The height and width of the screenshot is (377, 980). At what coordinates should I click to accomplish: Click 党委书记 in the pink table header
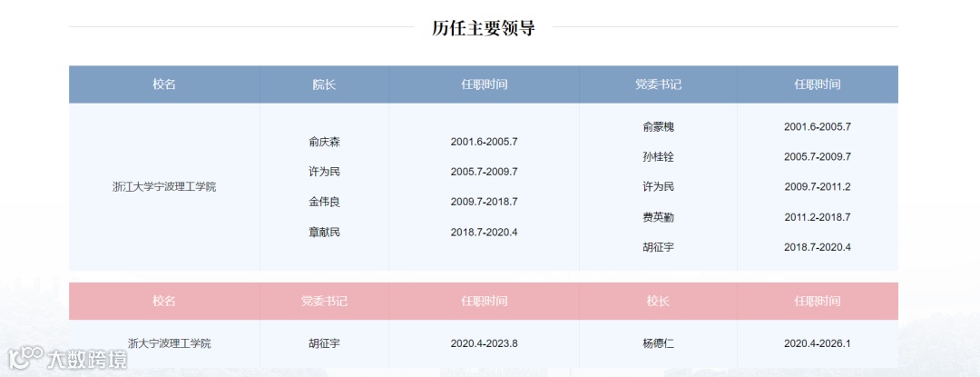pyautogui.click(x=324, y=302)
